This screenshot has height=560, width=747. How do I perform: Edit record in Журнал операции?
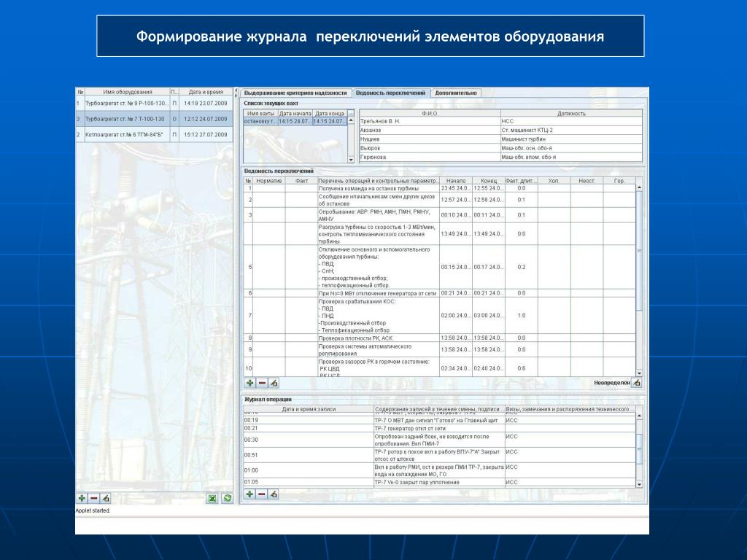click(274, 494)
